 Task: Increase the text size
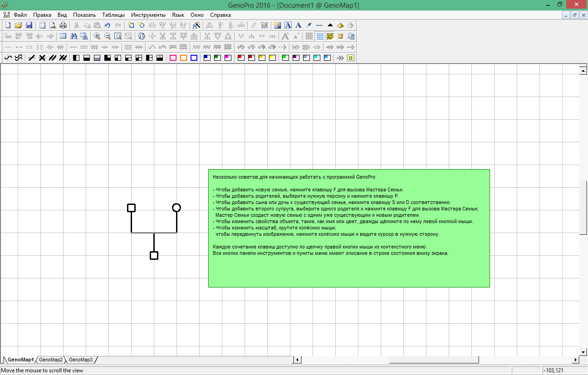coord(285,36)
